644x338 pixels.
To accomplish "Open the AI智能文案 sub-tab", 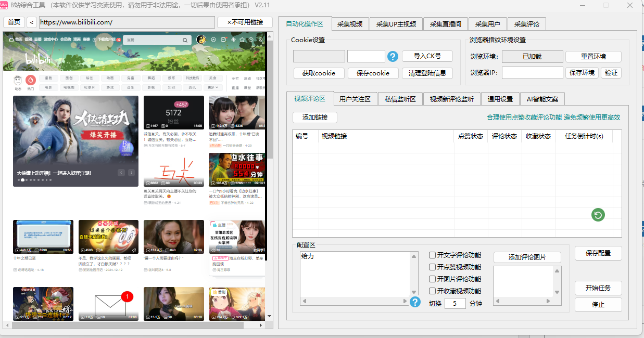I will [542, 99].
